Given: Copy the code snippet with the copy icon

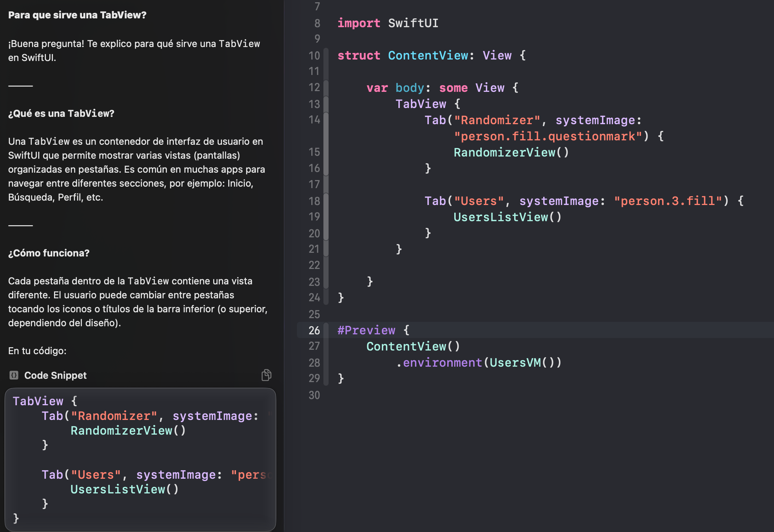Looking at the screenshot, I should point(266,375).
